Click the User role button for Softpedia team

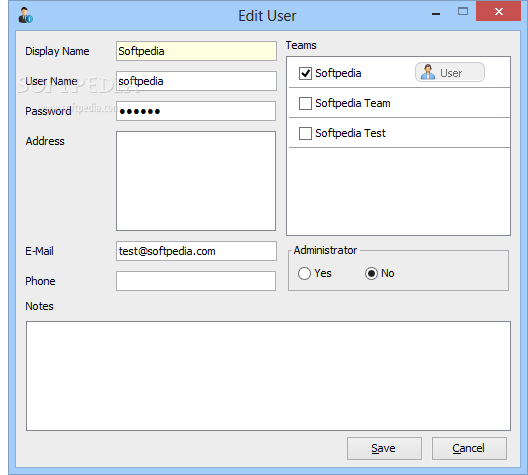click(x=450, y=72)
